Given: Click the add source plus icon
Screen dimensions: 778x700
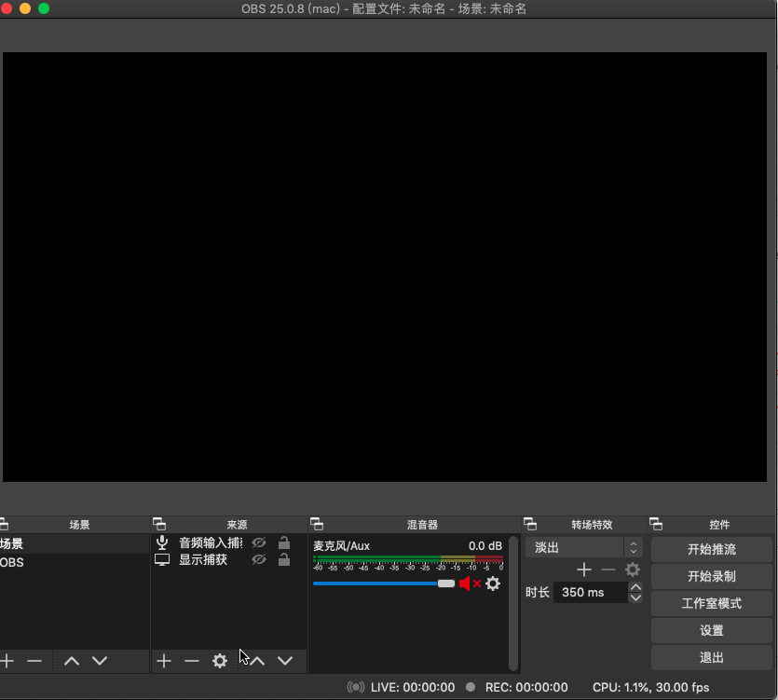Looking at the screenshot, I should click(x=164, y=661).
